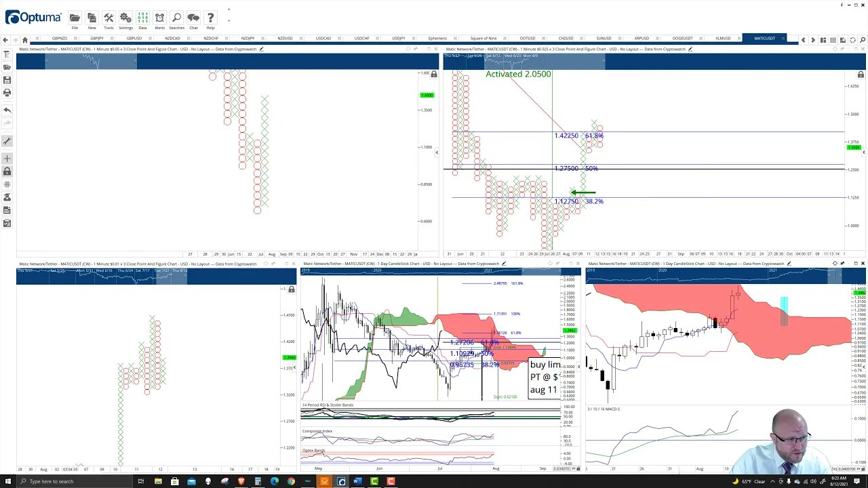The image size is (868, 488).
Task: Click the 1.42250 61.8% retracement label
Action: coord(578,136)
